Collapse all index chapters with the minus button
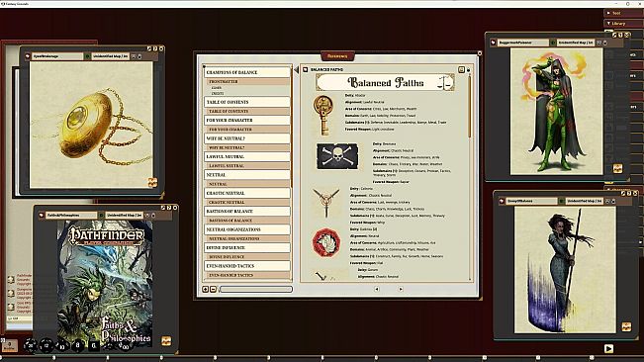This screenshot has width=644, height=362. [213, 290]
